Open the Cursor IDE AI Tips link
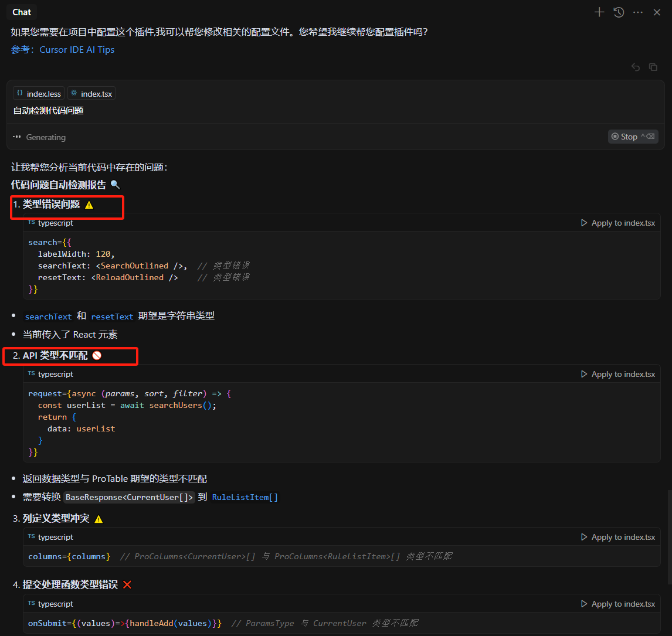Screen dimensions: 672x636 point(77,50)
